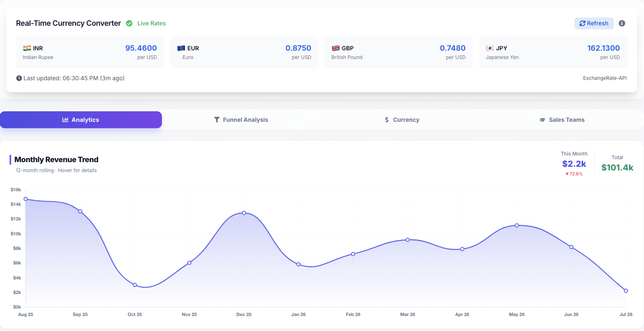644x331 pixels.
Task: Select the Mar 26 data point
Action: coord(408,240)
